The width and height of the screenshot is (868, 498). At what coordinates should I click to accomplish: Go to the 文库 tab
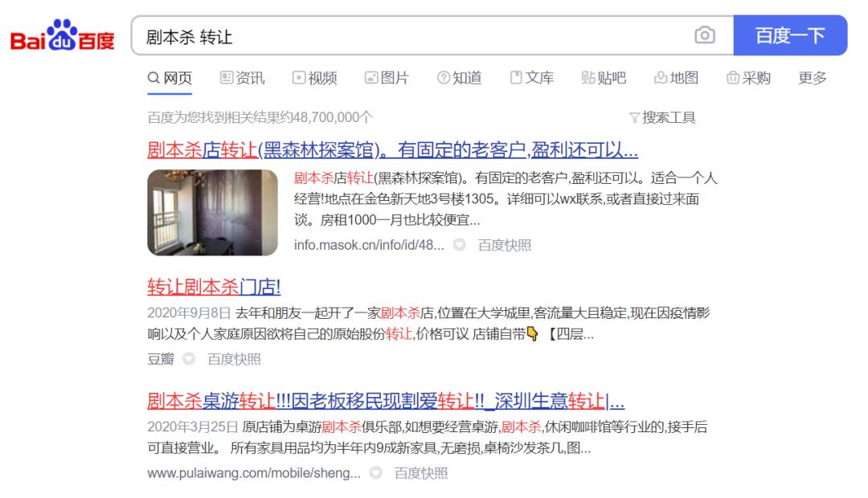point(531,78)
